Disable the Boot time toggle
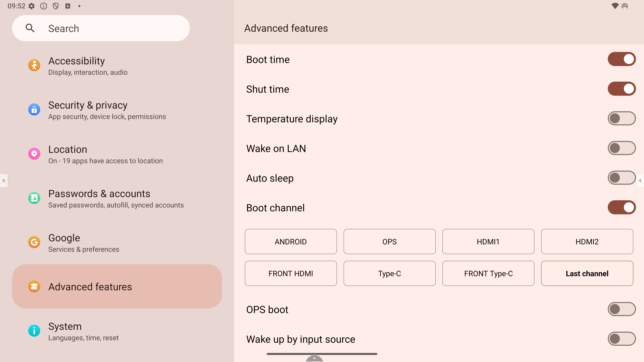 (x=622, y=59)
